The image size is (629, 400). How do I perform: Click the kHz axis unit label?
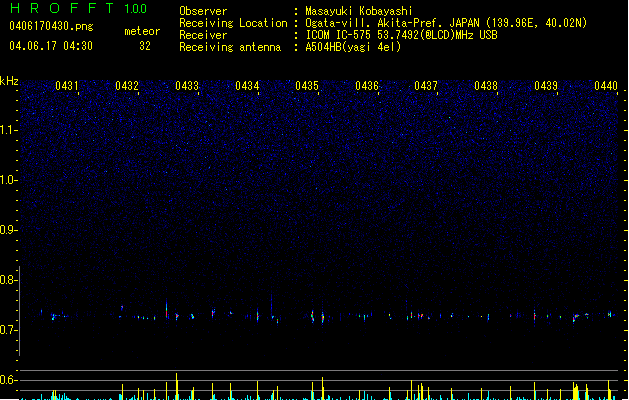(x=9, y=81)
